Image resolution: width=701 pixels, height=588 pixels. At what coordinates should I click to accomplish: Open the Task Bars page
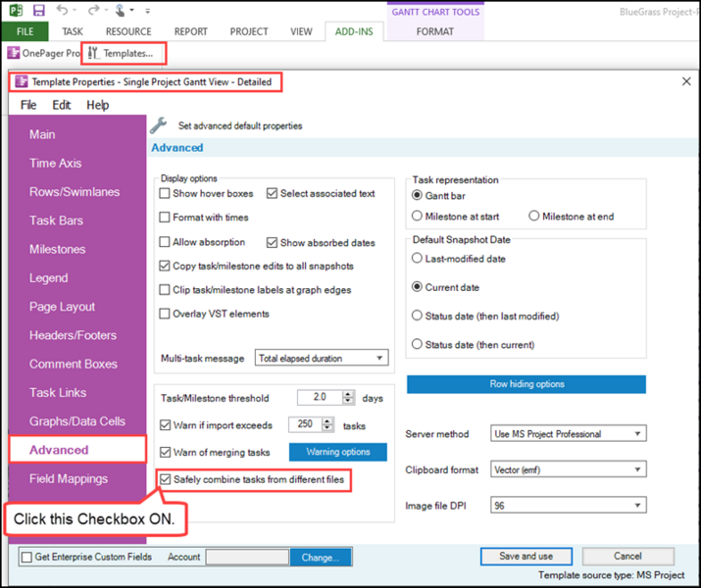56,220
